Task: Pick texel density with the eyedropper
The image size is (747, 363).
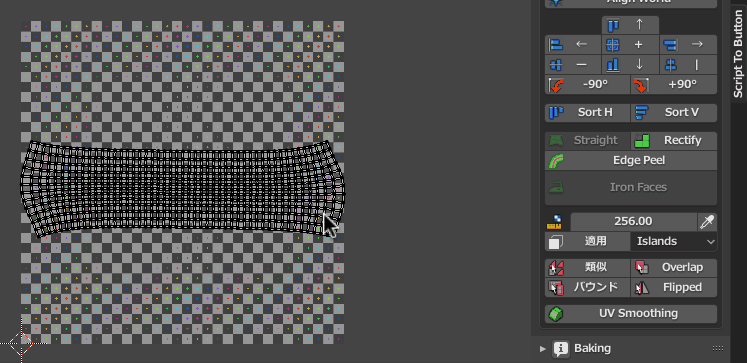Action: click(707, 222)
